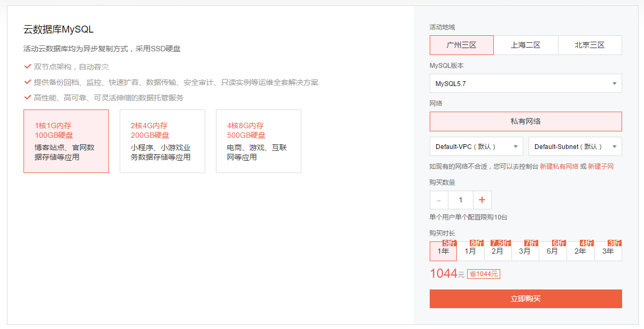This screenshot has height=329, width=644.
Task: Open the MySQL5.7 version dropdown
Action: click(x=525, y=84)
